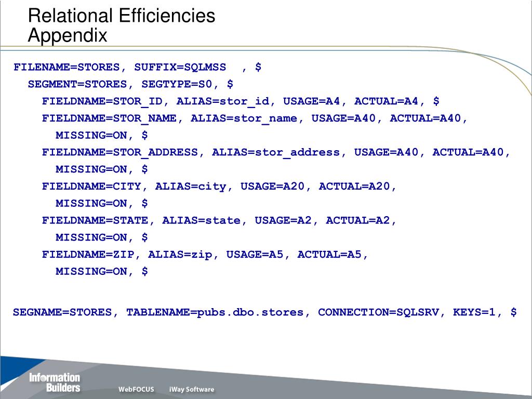This screenshot has height=399, width=532.
Task: Click the SEGMENT=STORES, SEGTYPE=S0 line
Action: 130,84
